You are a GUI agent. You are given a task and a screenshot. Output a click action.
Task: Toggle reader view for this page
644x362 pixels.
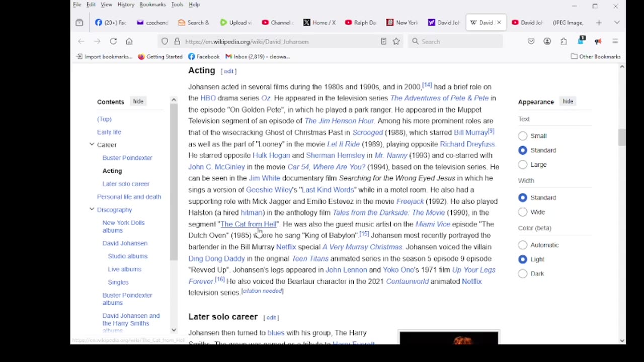coord(383,41)
